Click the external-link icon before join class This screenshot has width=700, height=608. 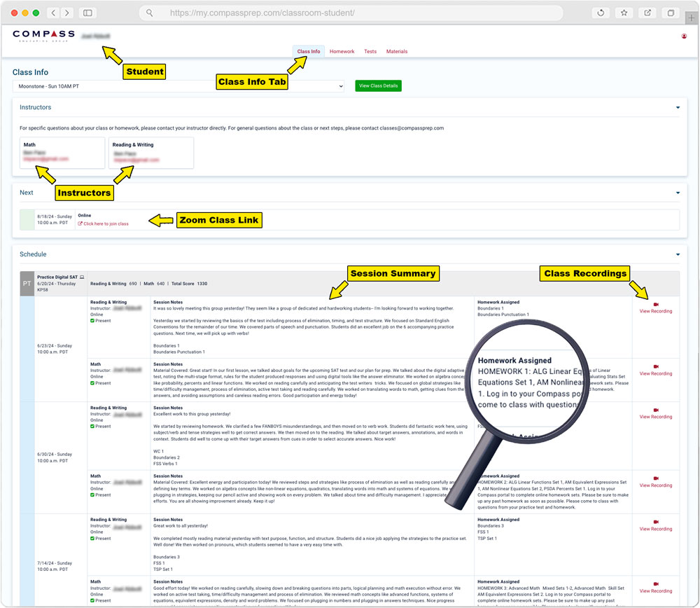tap(80, 224)
